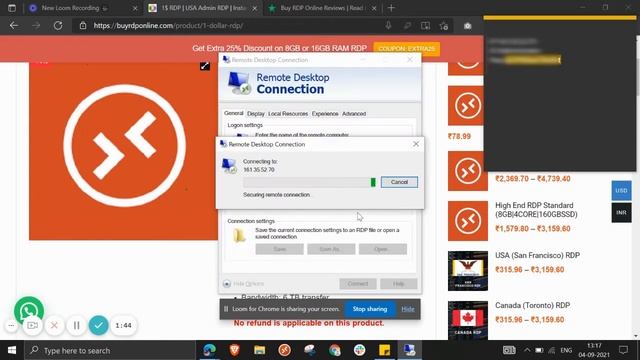Click the ₹78.99 price text
The width and height of the screenshot is (640, 360).
pyautogui.click(x=459, y=136)
